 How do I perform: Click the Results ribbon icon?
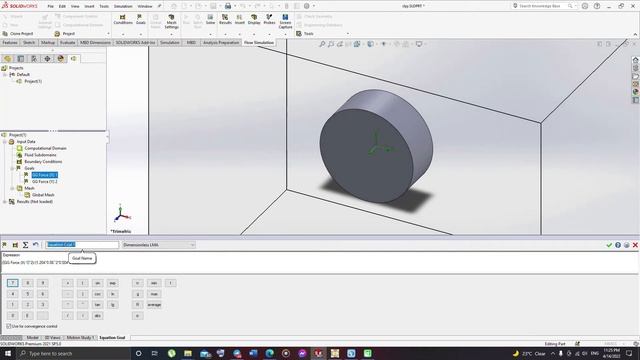point(225,19)
